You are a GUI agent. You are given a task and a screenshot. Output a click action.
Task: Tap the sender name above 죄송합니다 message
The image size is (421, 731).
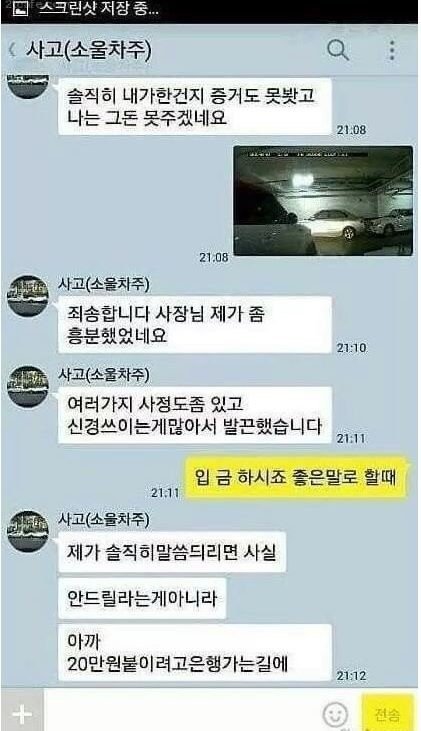pyautogui.click(x=104, y=284)
